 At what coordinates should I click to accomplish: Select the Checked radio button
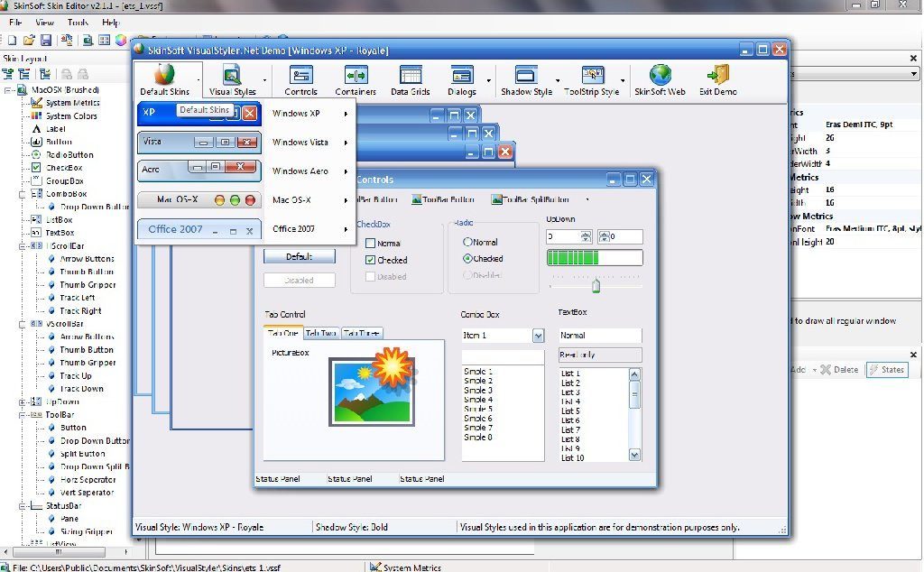[x=468, y=258]
